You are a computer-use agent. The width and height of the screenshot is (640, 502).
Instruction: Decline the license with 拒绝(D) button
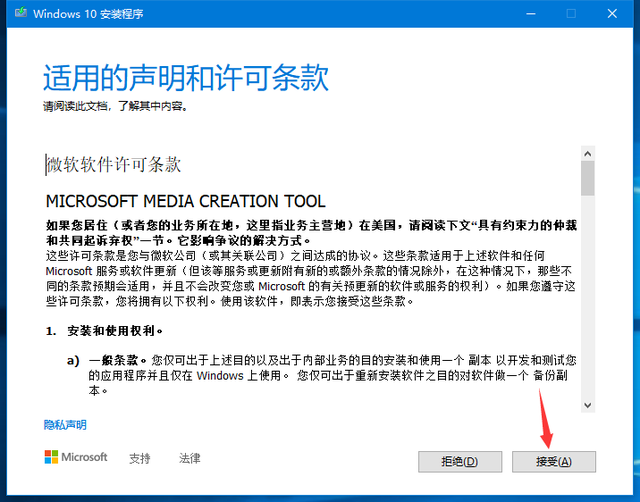pyautogui.click(x=460, y=462)
